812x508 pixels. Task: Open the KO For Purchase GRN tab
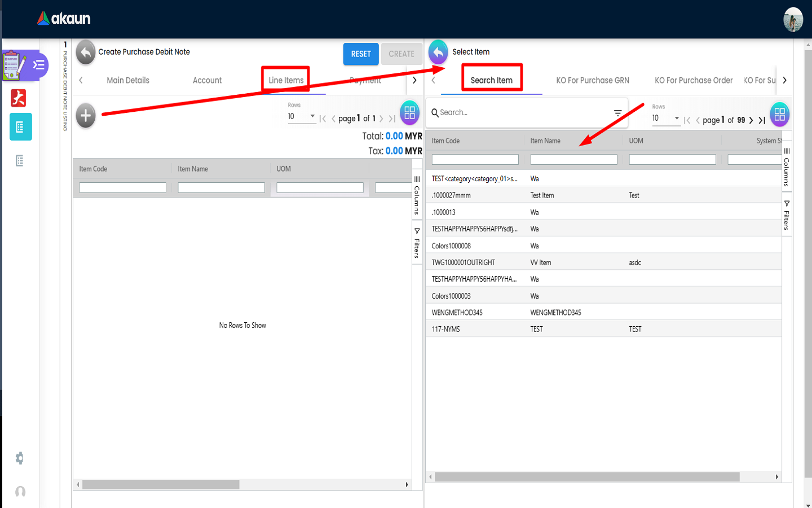(x=592, y=80)
